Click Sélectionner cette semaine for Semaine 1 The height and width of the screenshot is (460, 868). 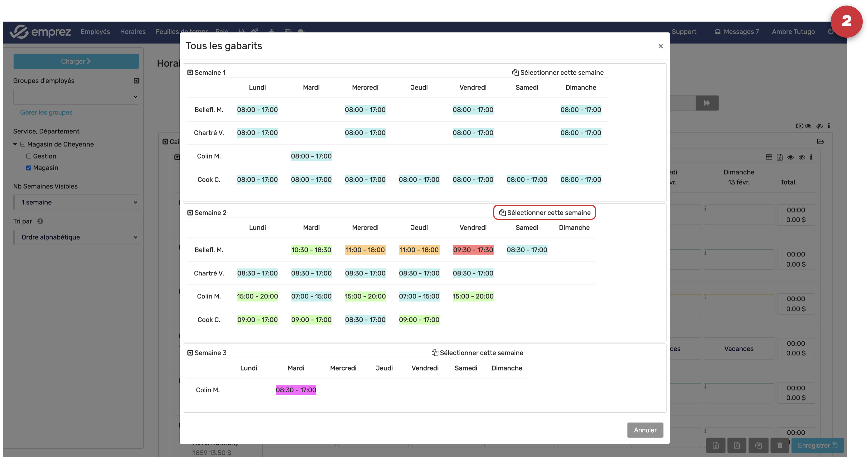(x=558, y=73)
